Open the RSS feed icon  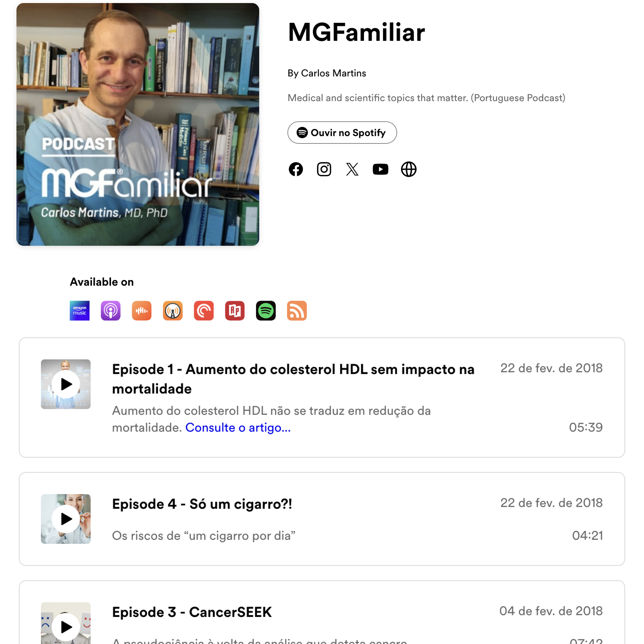click(297, 311)
